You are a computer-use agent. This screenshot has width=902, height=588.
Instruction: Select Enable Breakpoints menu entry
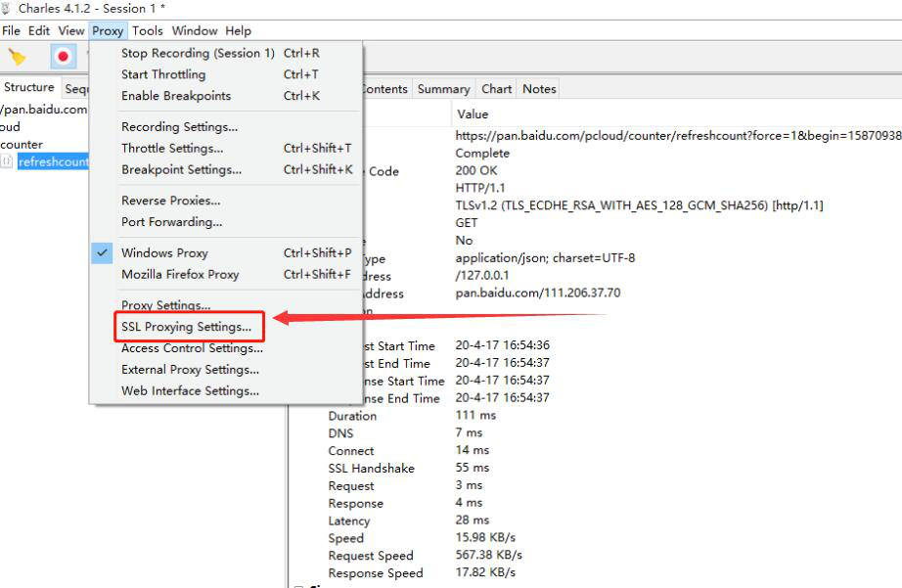tap(225, 96)
